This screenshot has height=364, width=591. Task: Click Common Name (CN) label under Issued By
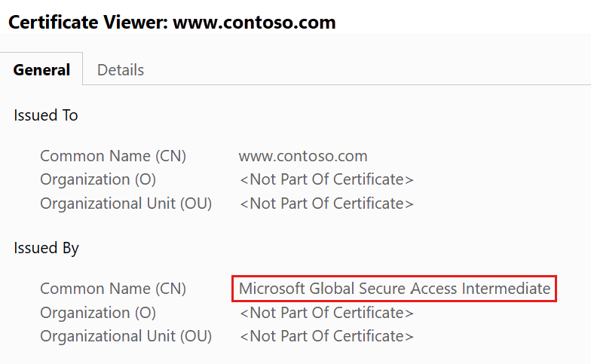pos(113,289)
